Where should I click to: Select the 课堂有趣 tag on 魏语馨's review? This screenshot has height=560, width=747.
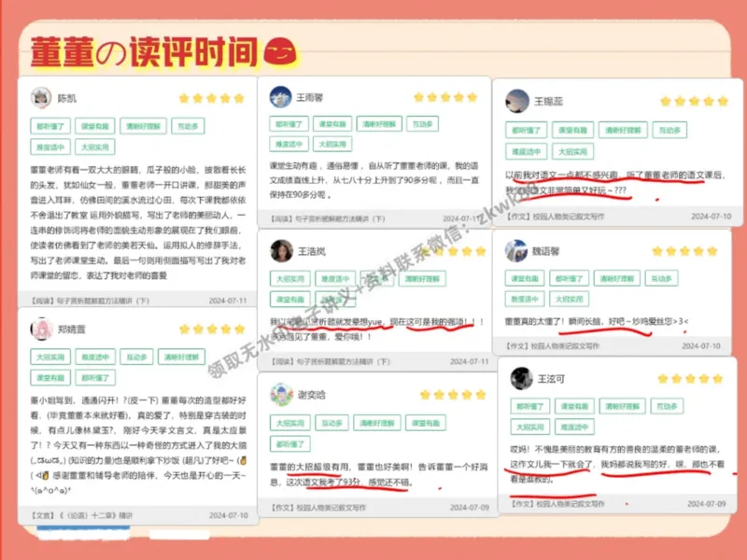coord(525,278)
